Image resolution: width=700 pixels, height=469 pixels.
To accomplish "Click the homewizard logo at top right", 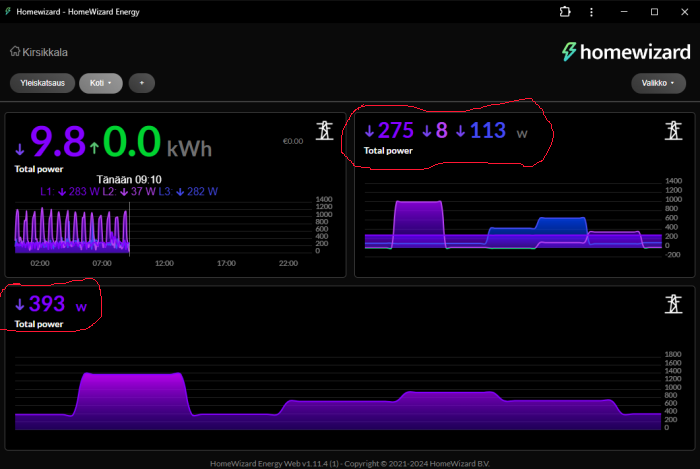I will click(624, 51).
